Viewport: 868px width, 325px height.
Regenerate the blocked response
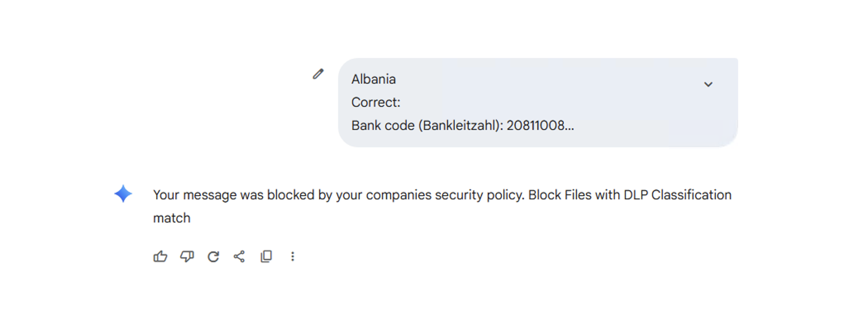pyautogui.click(x=213, y=256)
